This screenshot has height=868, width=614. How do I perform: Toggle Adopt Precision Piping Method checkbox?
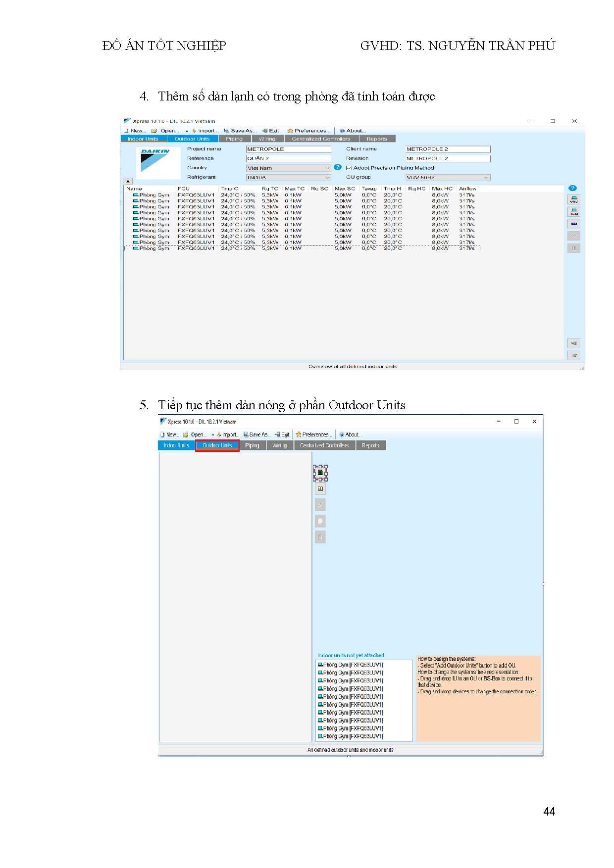(x=349, y=168)
